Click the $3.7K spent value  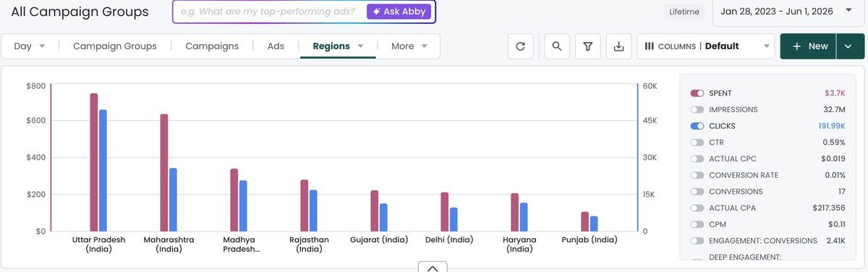[835, 93]
